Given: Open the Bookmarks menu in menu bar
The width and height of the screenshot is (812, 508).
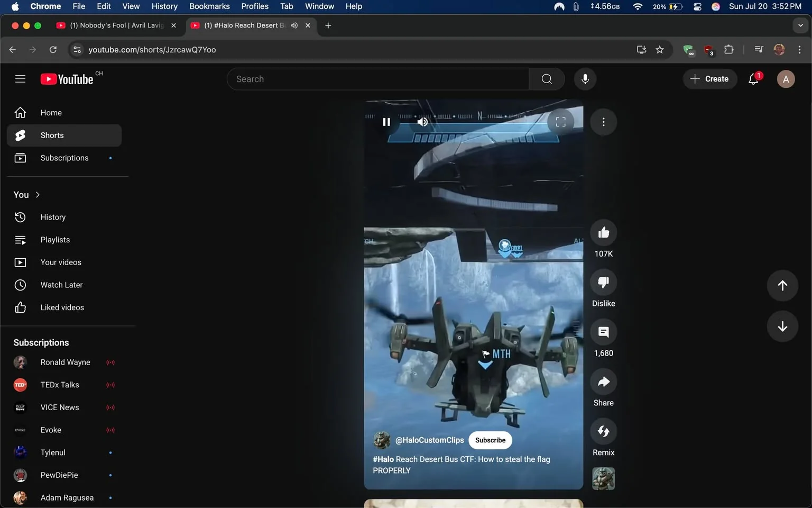Looking at the screenshot, I should click(x=209, y=6).
